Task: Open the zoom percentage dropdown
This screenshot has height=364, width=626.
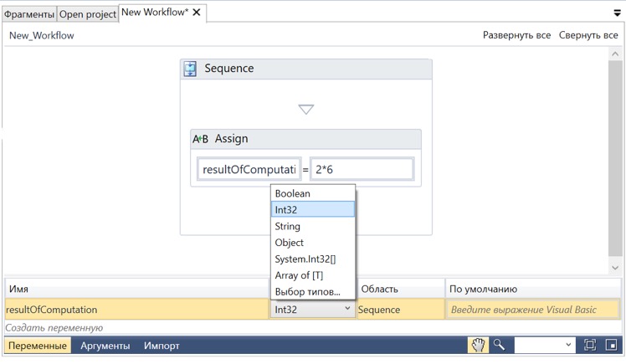Action: 569,345
